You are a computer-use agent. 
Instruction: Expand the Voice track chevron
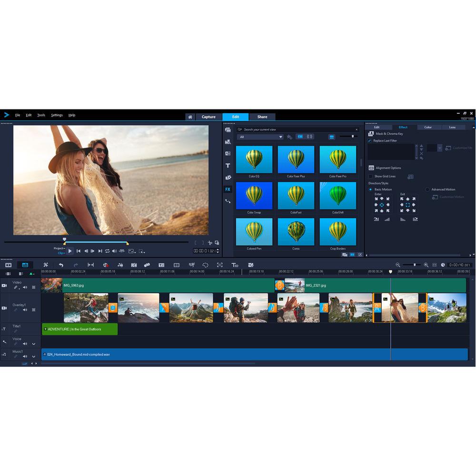(33, 344)
